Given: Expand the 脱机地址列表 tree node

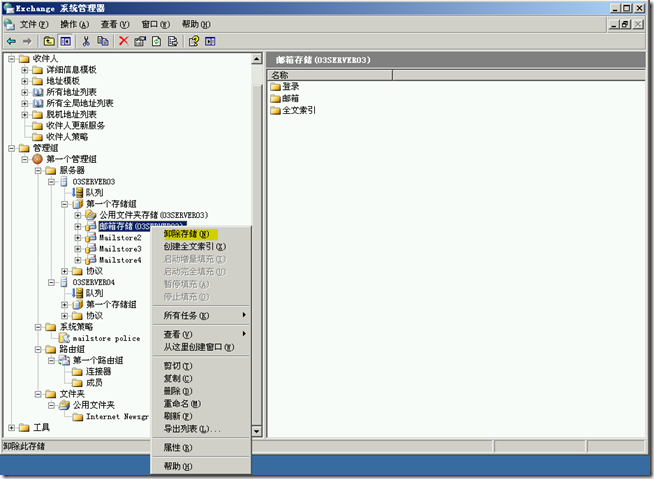Looking at the screenshot, I should click(25, 114).
